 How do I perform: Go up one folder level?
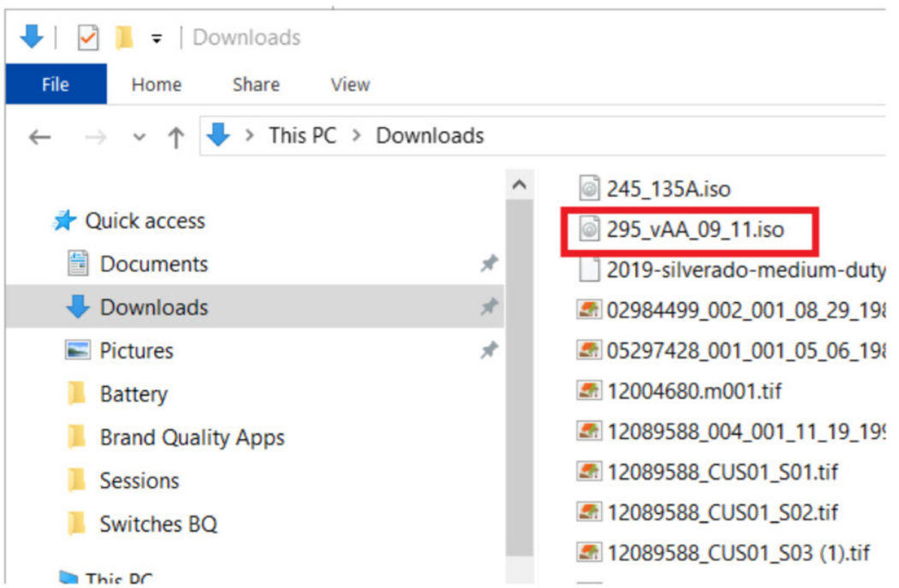[176, 137]
